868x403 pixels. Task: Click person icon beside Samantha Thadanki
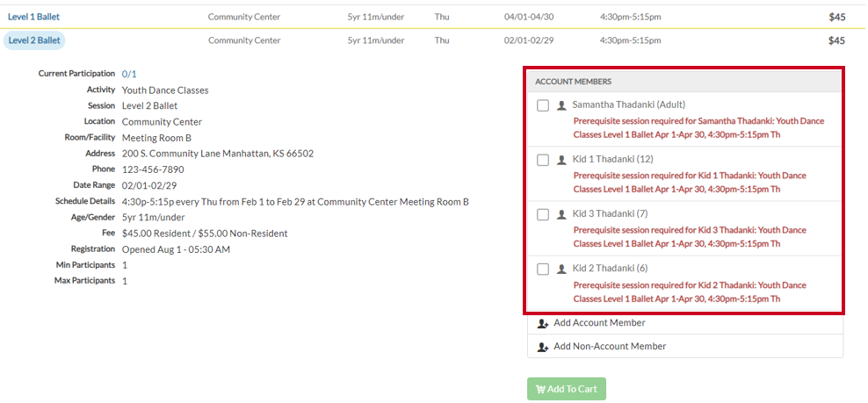pyautogui.click(x=561, y=105)
